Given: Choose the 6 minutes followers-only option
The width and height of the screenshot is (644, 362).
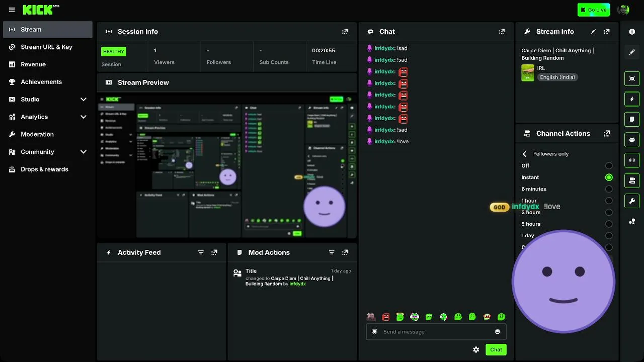Looking at the screenshot, I should coord(609,189).
